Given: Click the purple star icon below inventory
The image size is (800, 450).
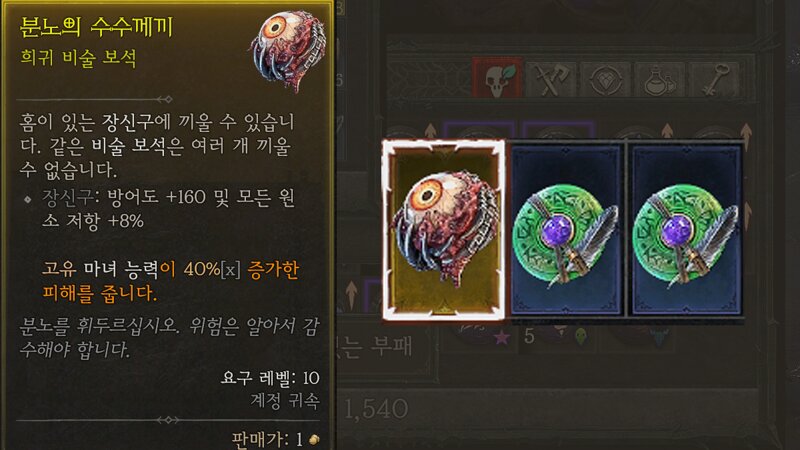Looking at the screenshot, I should (502, 337).
